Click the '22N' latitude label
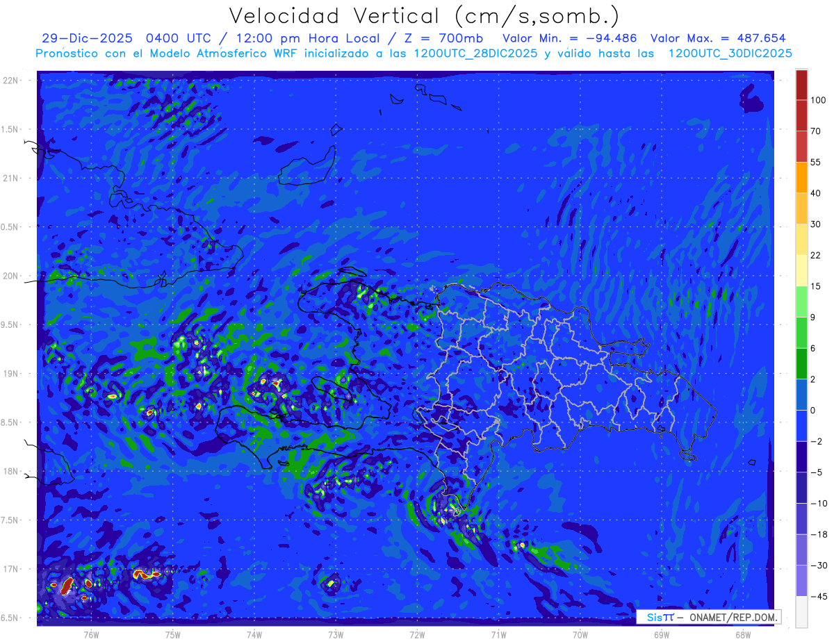Viewport: 834px width, 644px height. (x=11, y=81)
